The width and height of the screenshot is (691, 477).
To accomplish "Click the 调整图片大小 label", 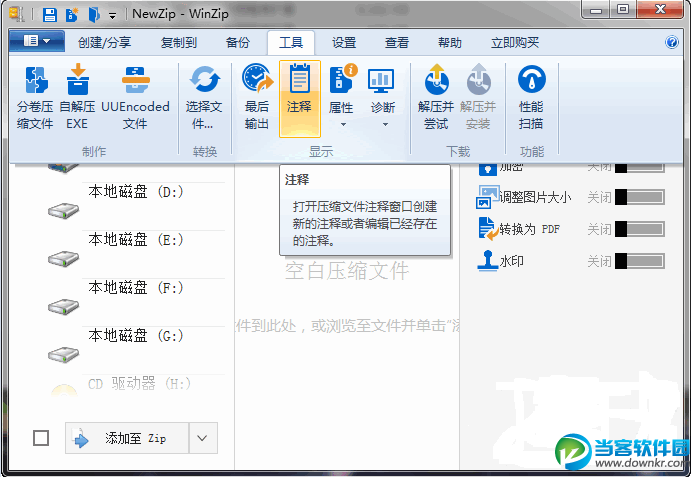I will (x=535, y=197).
